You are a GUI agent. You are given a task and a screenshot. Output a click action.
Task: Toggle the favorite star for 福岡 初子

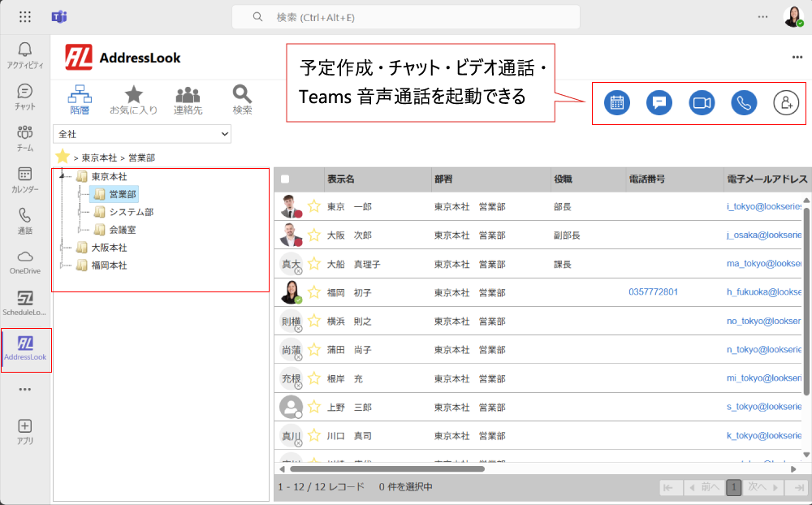313,292
